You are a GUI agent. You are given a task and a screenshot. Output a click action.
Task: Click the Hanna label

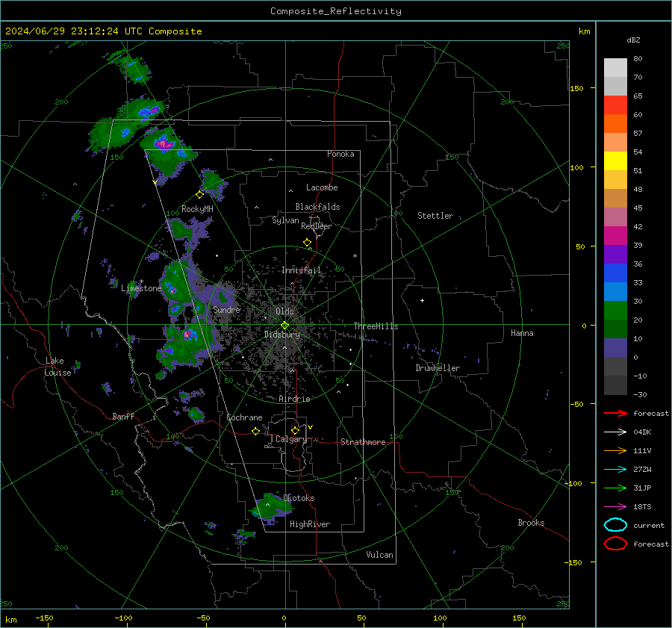pos(522,333)
